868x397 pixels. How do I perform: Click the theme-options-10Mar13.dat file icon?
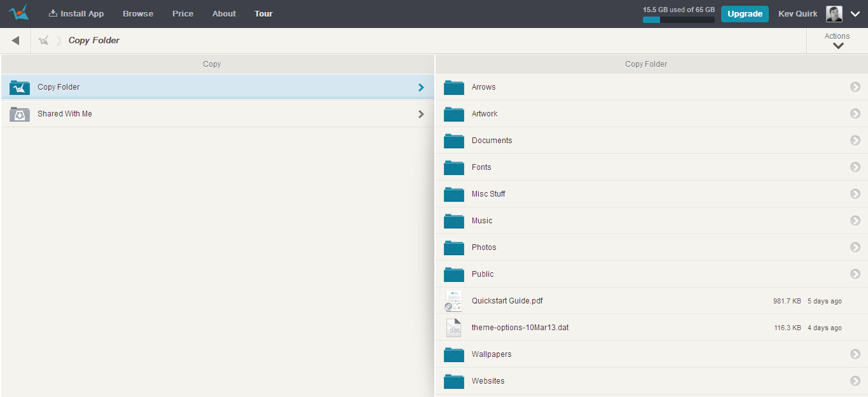(453, 327)
